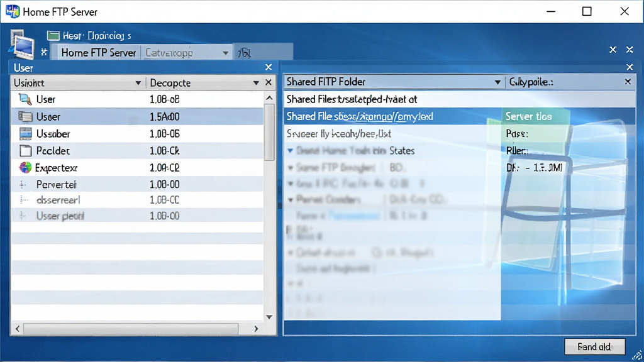
Task: Click the 1.08-oB value for User
Action: coord(164,99)
